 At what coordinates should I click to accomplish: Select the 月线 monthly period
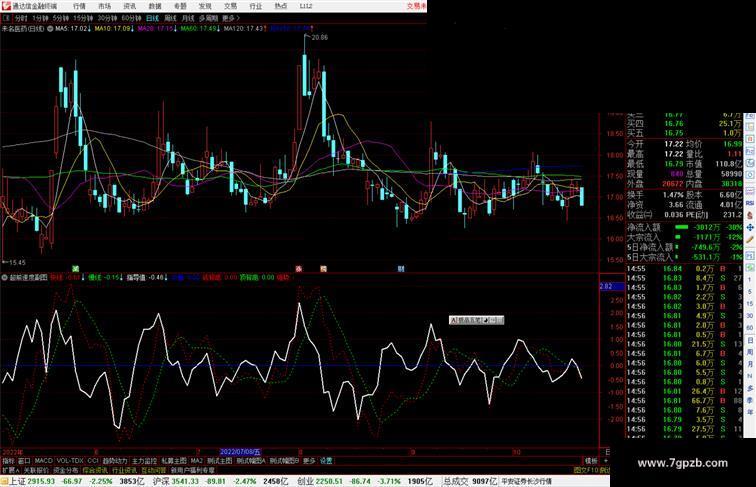tap(188, 18)
